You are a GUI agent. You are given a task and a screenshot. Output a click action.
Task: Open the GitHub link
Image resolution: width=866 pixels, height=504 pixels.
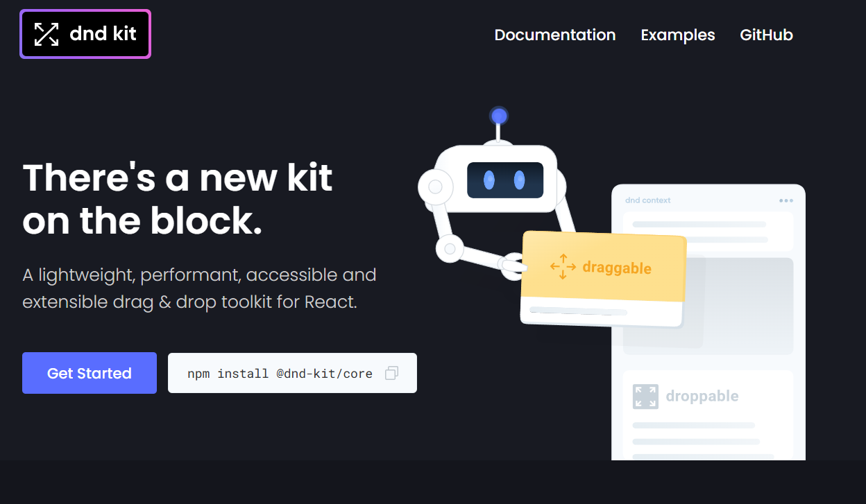point(766,35)
